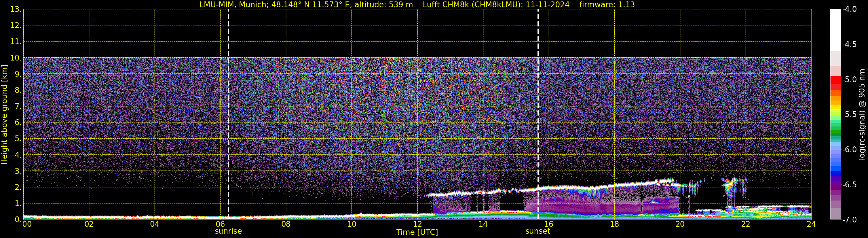This screenshot has width=868, height=238.
Task: Click the '6.' height-axis tick label
Action: (x=18, y=123)
